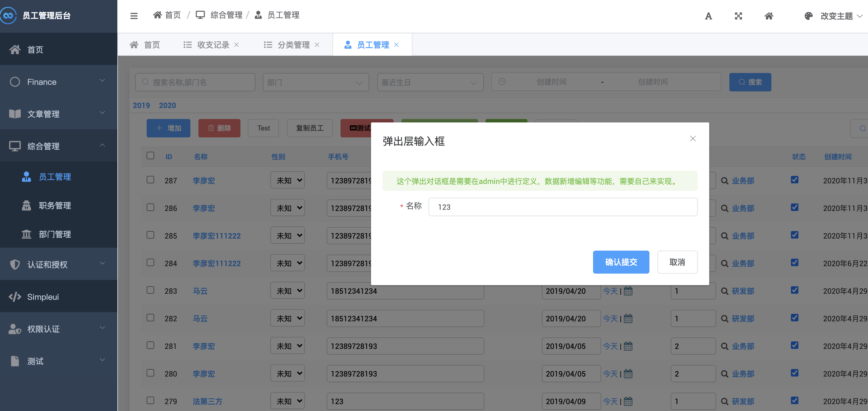Close the 弹出层输入框 dialog with X

[x=693, y=138]
